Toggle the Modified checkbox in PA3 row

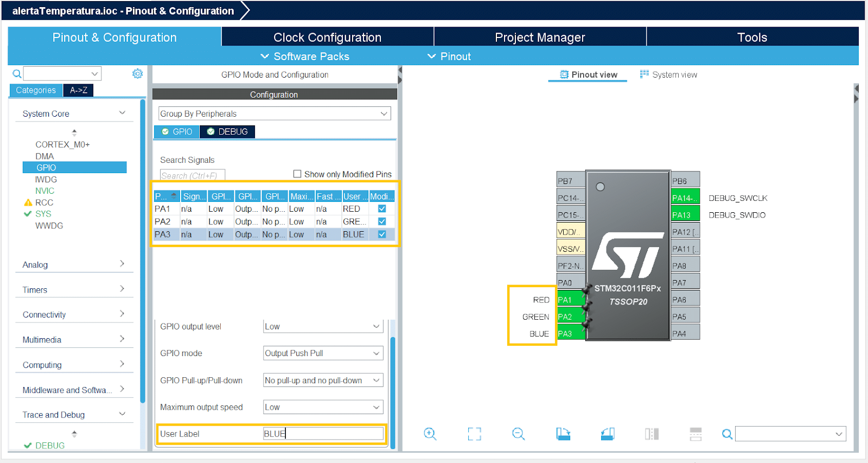(x=382, y=234)
